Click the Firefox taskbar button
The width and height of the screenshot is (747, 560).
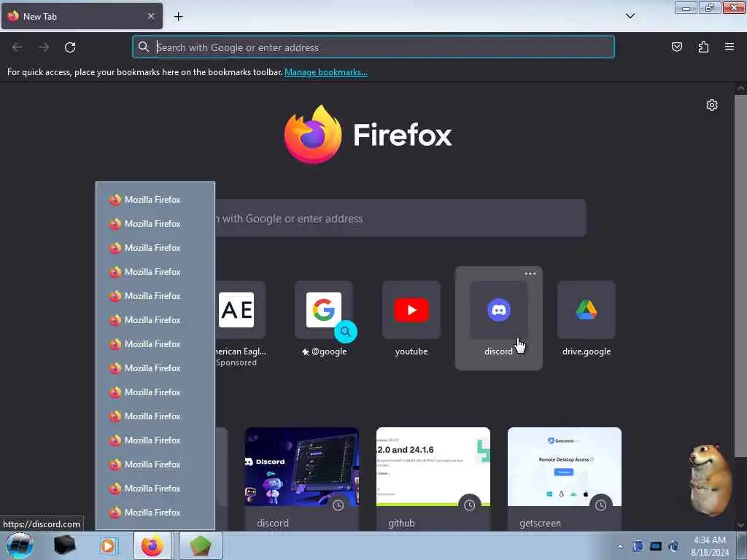[x=152, y=545]
